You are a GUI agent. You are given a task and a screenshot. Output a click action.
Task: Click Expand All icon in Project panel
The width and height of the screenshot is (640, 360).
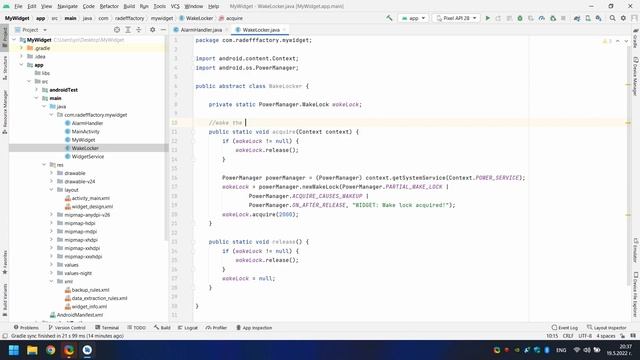pyautogui.click(x=128, y=30)
